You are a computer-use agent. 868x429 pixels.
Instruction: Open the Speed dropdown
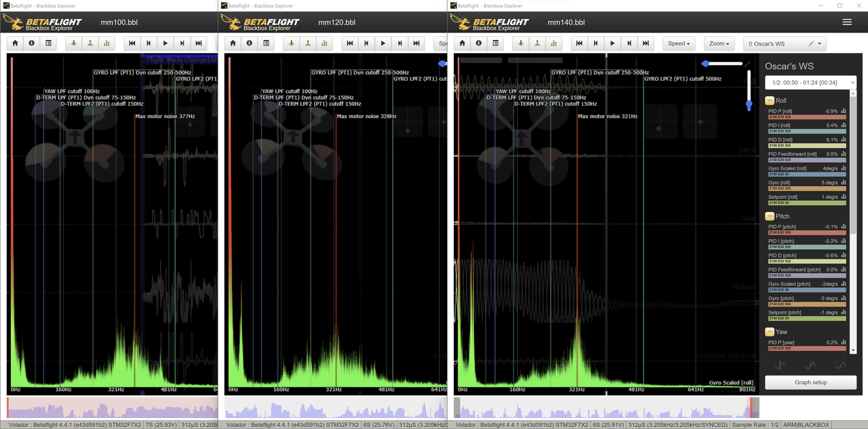click(679, 43)
